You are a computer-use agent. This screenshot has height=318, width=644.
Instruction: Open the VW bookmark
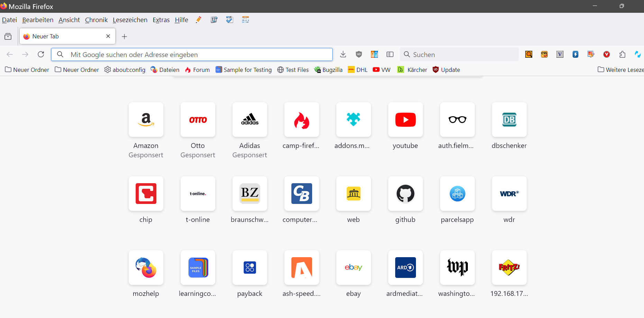pos(382,70)
